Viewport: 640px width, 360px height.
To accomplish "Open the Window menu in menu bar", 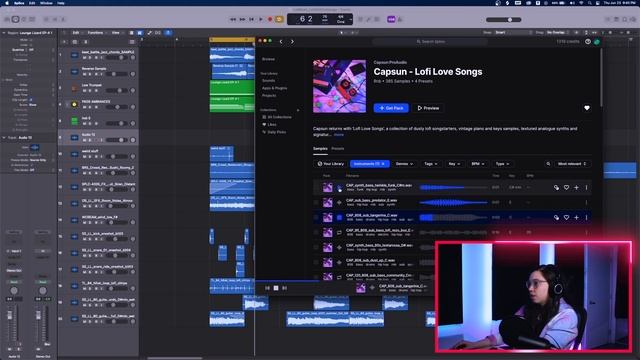I will tap(46, 3).
